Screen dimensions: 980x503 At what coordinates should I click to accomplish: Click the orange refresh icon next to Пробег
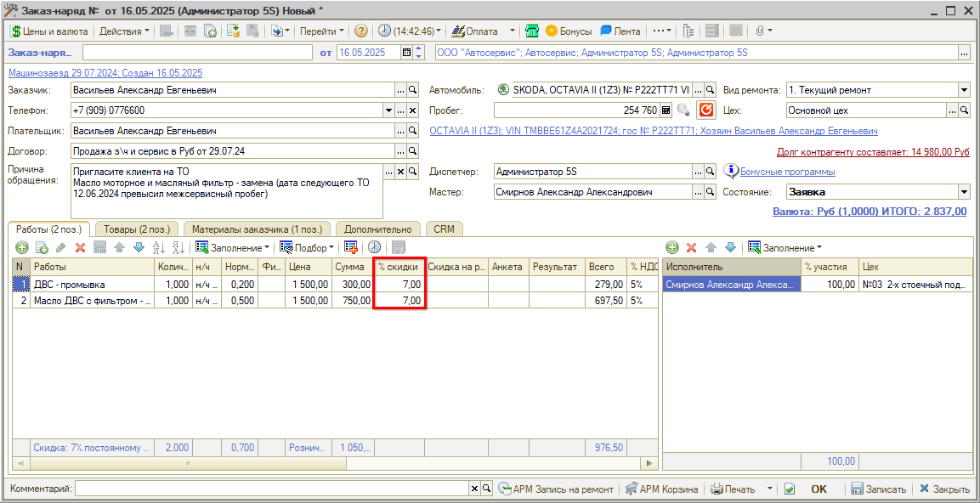coord(706,110)
